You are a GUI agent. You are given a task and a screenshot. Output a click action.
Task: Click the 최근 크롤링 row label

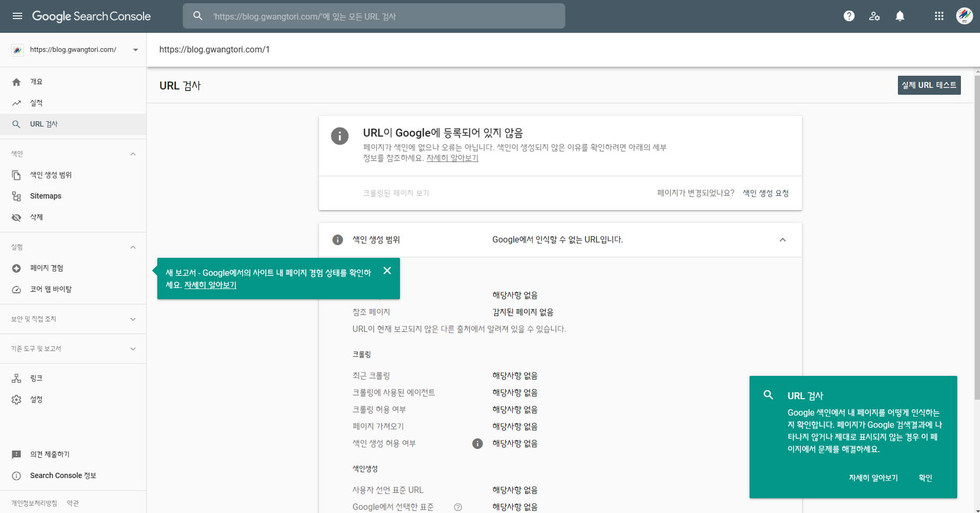[371, 376]
